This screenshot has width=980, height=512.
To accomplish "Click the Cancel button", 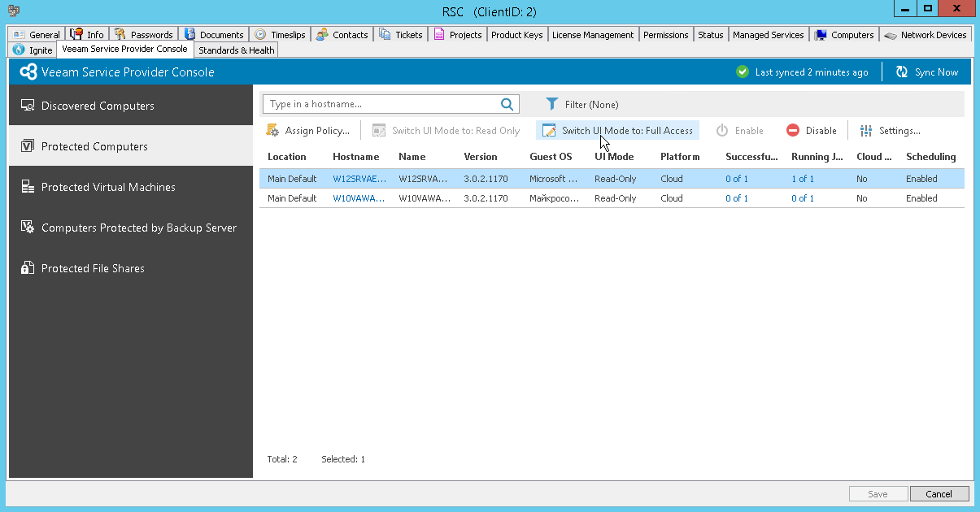I will (939, 493).
